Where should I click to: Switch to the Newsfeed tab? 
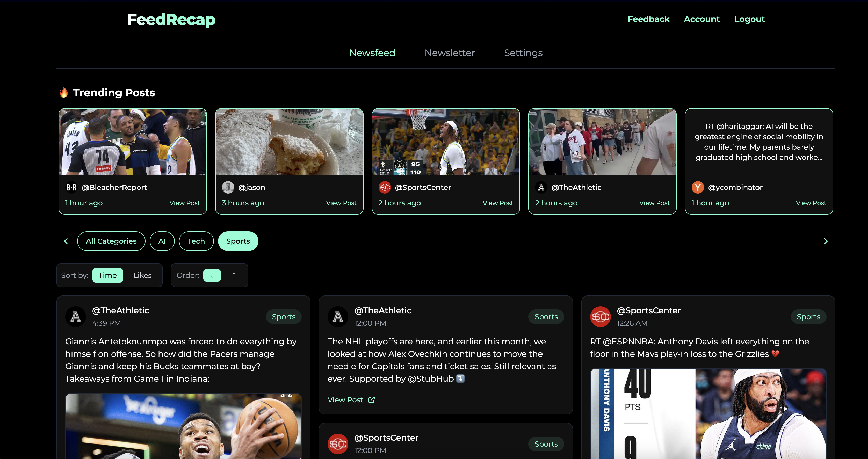coord(372,53)
